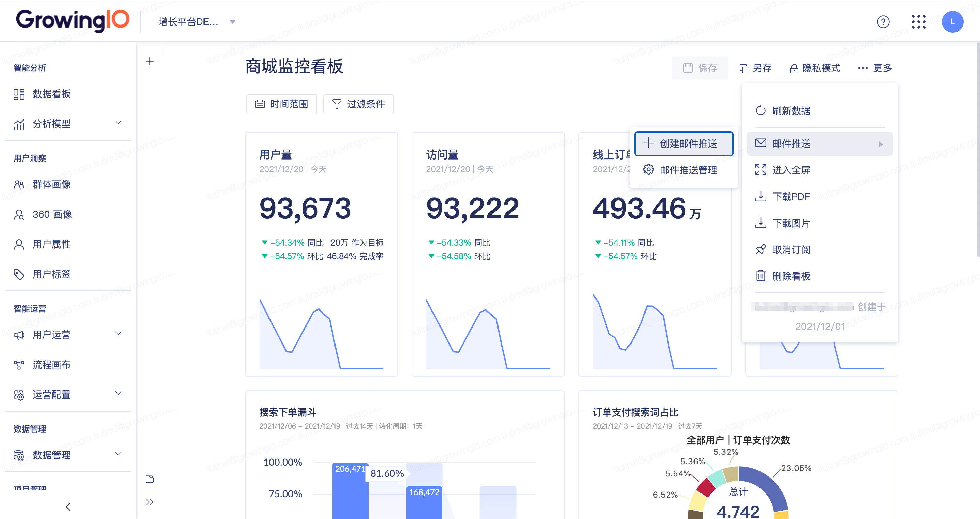Click the 流程画布 flow icon
Image resolution: width=980 pixels, height=519 pixels.
pyautogui.click(x=19, y=365)
